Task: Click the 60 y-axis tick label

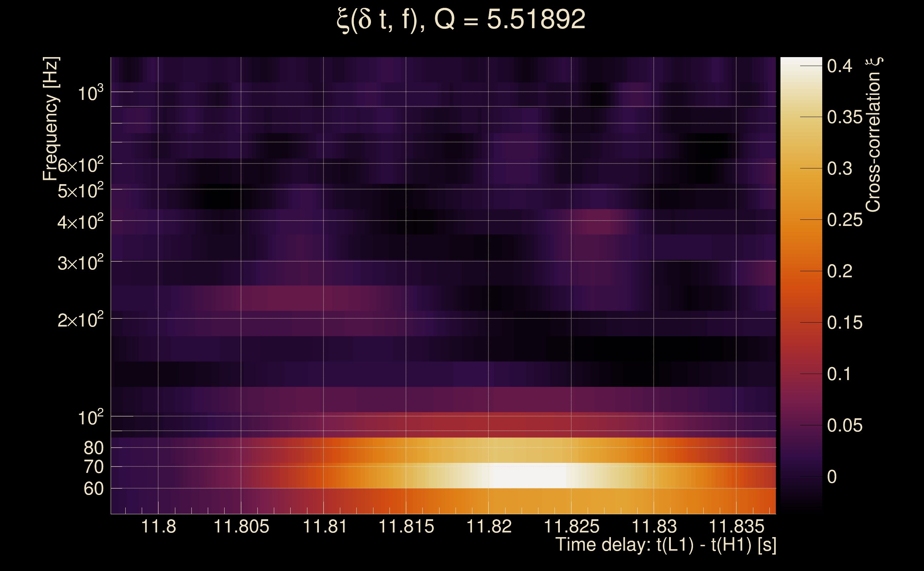Action: coord(93,489)
